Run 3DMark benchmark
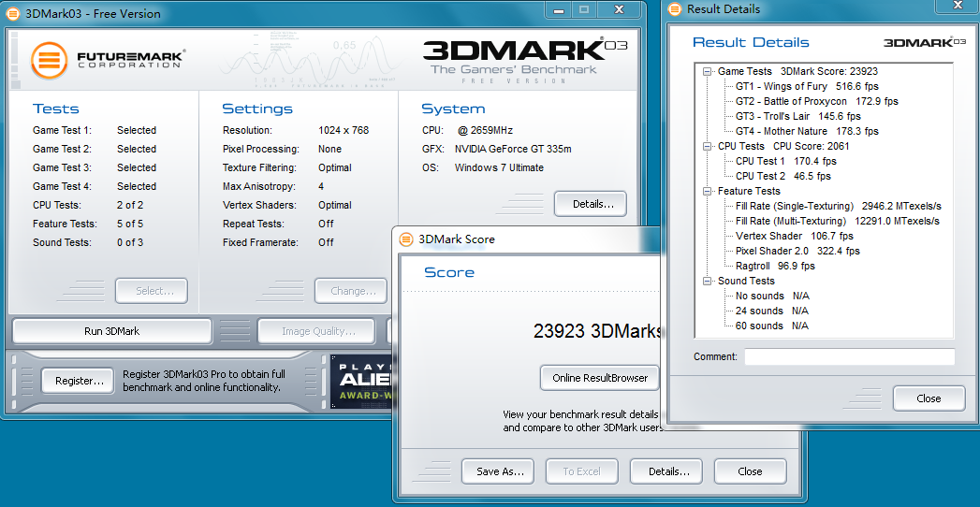980x507 pixels. 112,331
